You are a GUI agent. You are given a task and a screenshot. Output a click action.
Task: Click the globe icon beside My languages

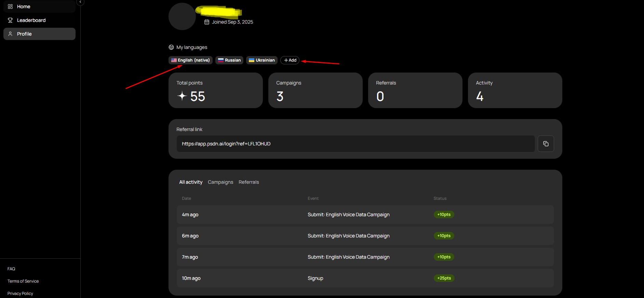(x=171, y=47)
